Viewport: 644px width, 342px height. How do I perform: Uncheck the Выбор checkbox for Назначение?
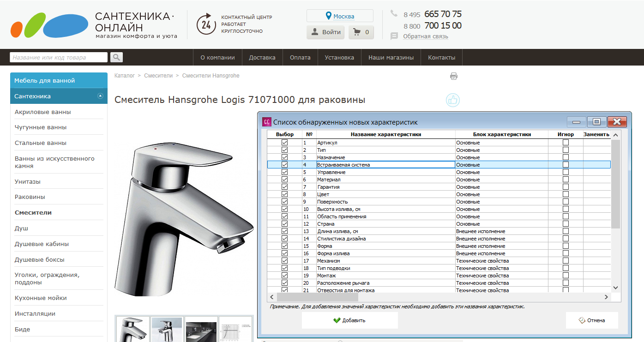click(284, 157)
